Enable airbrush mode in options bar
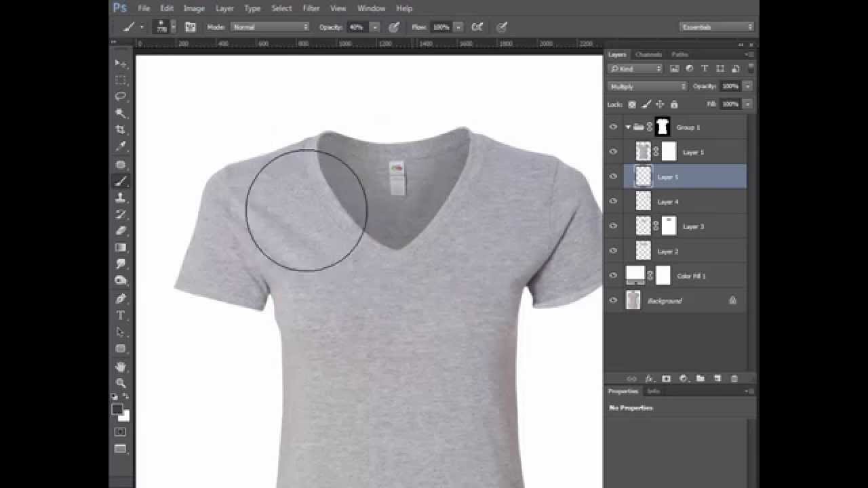 (x=477, y=27)
